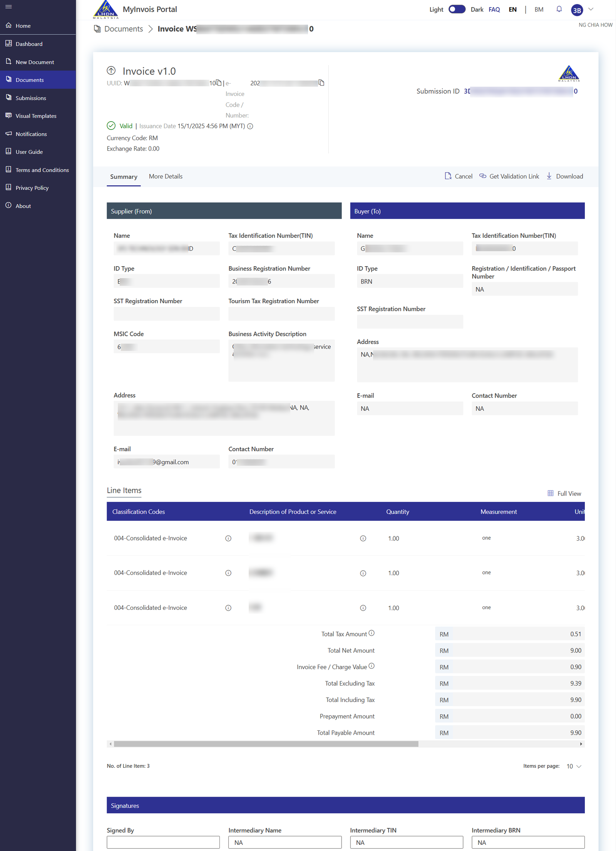Click info icon beside Issuance Date
Image resolution: width=616 pixels, height=851 pixels.
tap(250, 126)
